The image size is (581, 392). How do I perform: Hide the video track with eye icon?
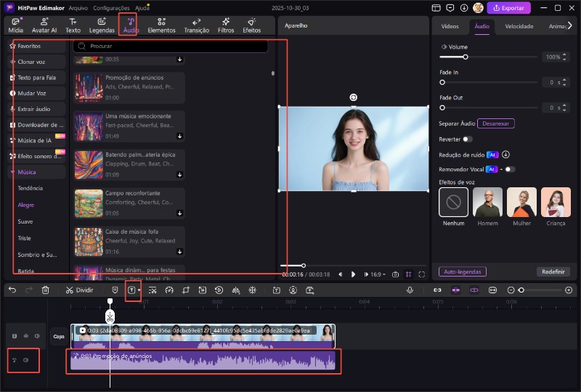tap(26, 336)
